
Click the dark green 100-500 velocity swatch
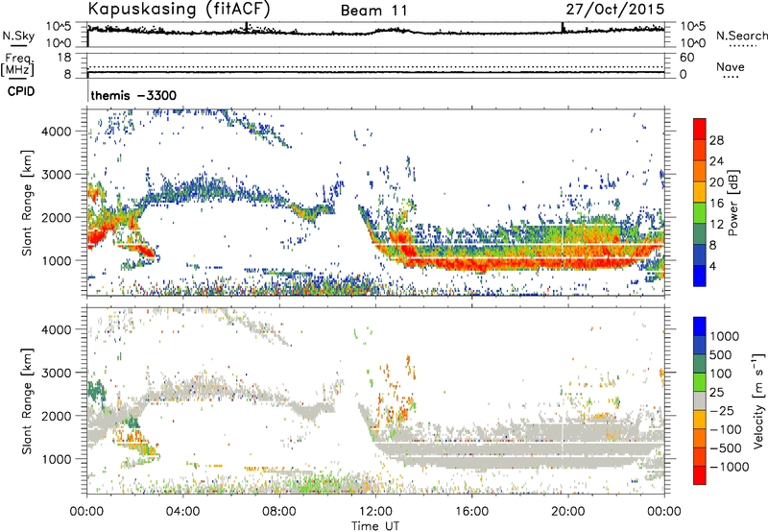pyautogui.click(x=700, y=364)
